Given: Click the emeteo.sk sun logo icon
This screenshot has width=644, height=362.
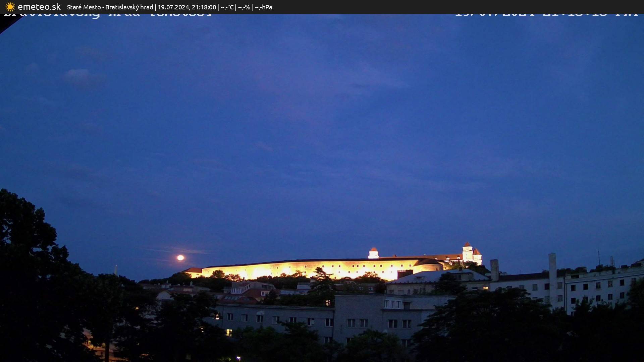Looking at the screenshot, I should click(10, 7).
